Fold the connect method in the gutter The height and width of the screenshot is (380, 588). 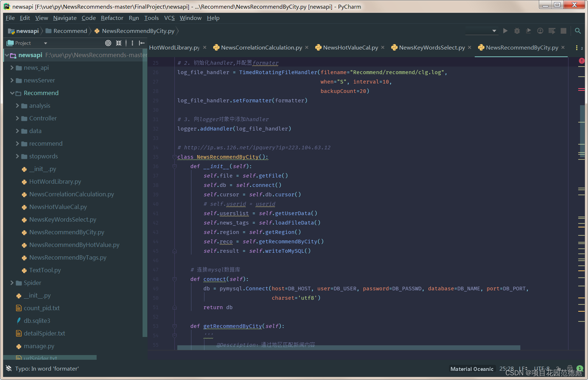174,279
